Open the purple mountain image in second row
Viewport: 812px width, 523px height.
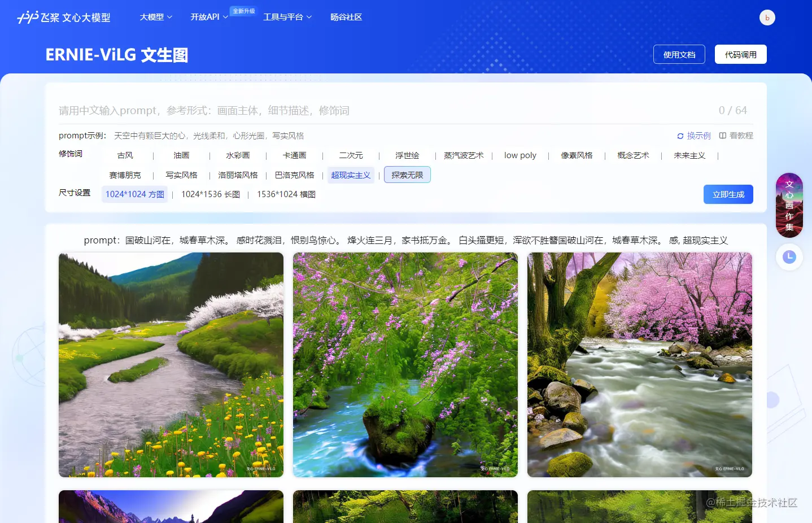pos(171,507)
